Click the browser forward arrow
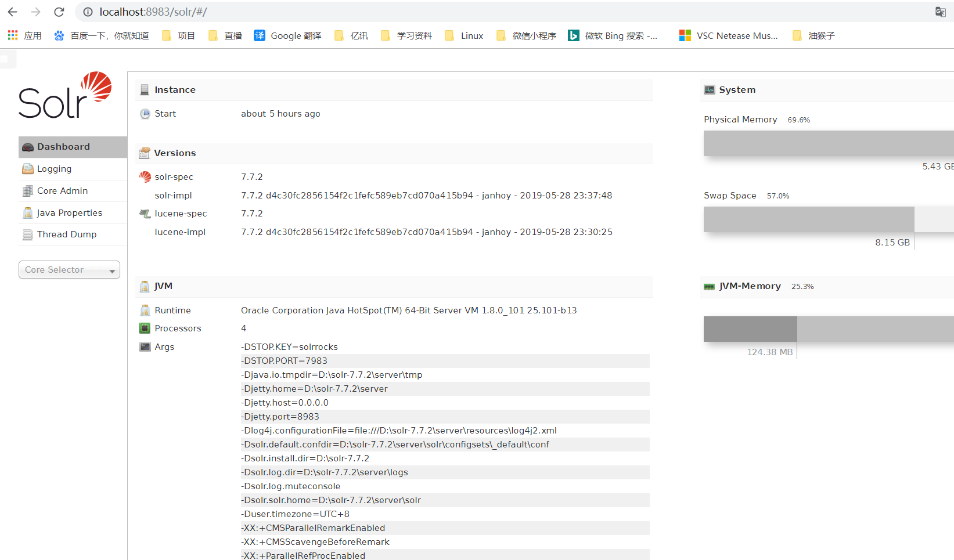 (35, 12)
